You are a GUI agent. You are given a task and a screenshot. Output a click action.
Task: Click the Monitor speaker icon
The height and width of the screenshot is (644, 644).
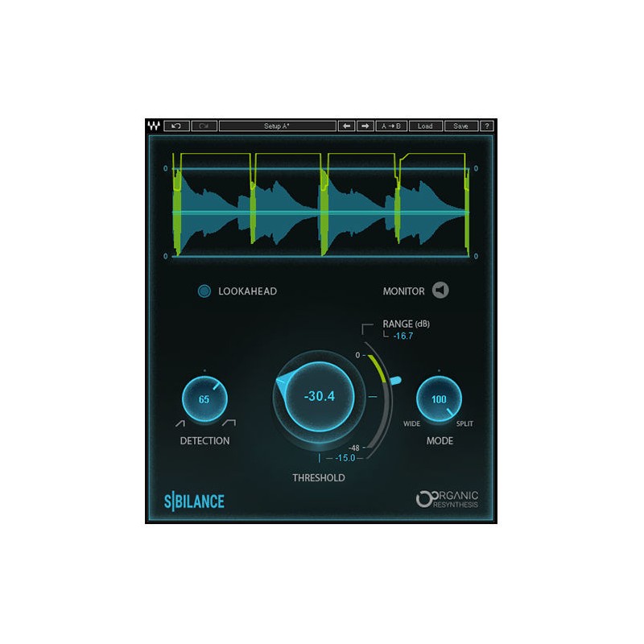(x=440, y=291)
